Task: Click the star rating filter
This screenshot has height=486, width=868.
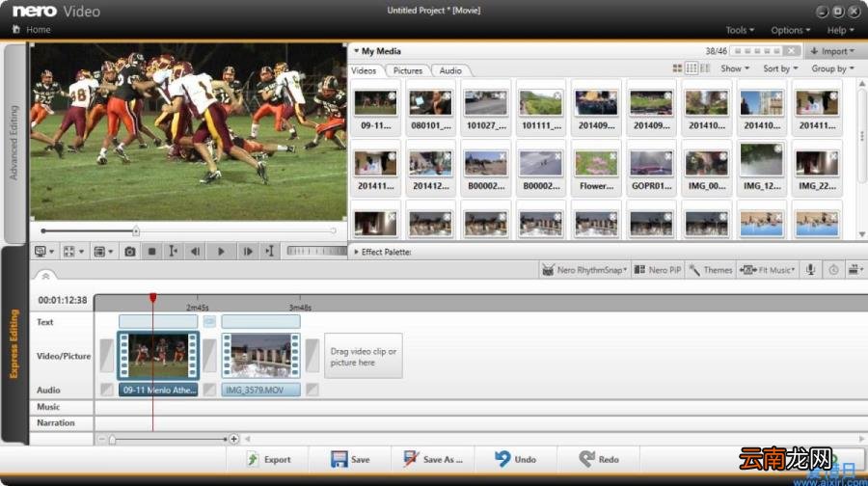Action: point(757,51)
